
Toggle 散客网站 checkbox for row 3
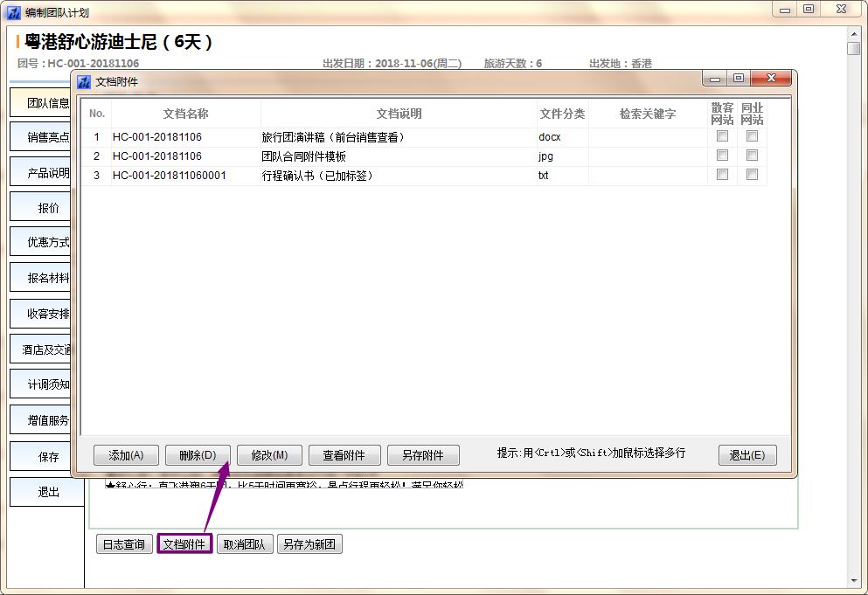(722, 175)
